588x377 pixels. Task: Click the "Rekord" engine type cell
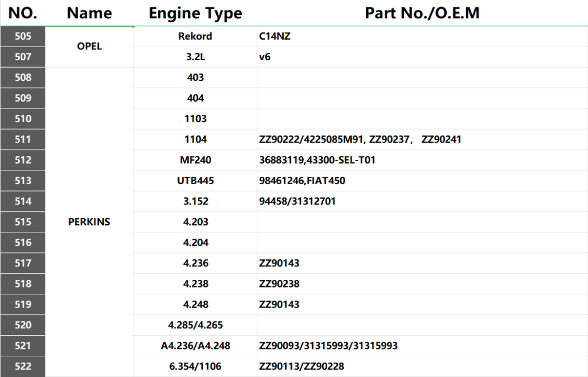pos(195,36)
